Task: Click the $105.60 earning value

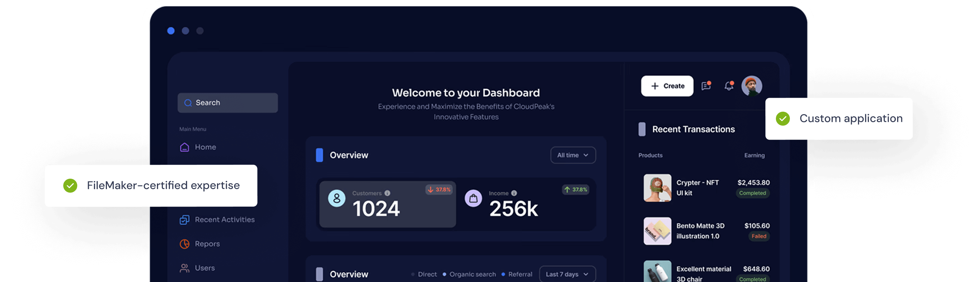Action: tap(757, 226)
